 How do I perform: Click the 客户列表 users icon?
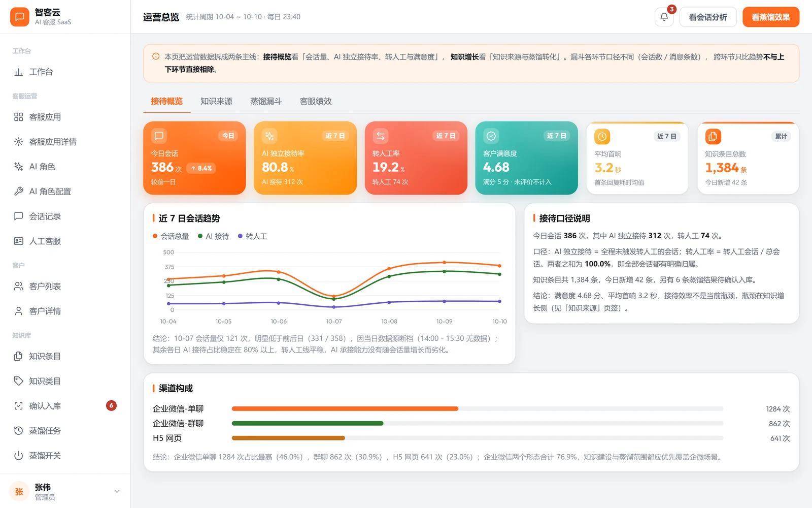pyautogui.click(x=19, y=287)
